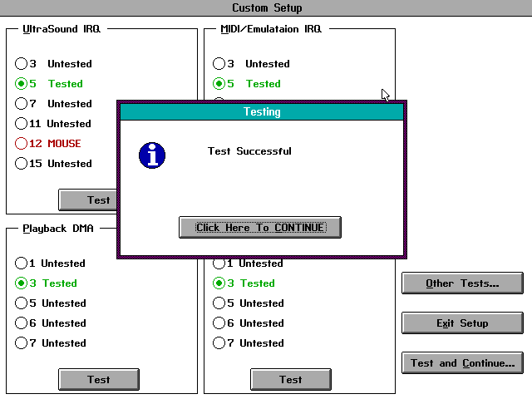
Task: Click the Testing dialog title bar
Action: click(262, 111)
